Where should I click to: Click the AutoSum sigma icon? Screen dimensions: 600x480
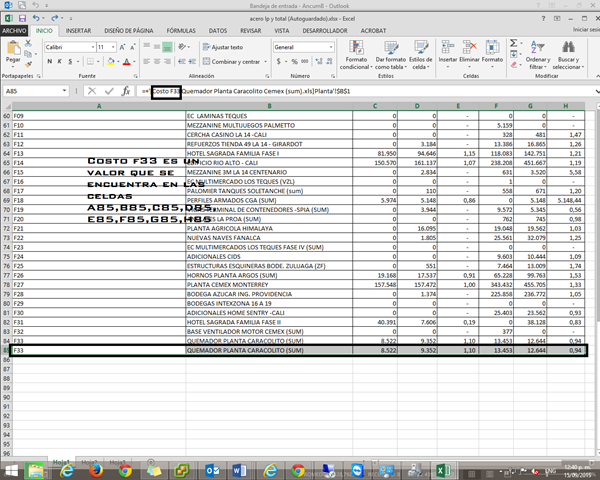[514, 43]
